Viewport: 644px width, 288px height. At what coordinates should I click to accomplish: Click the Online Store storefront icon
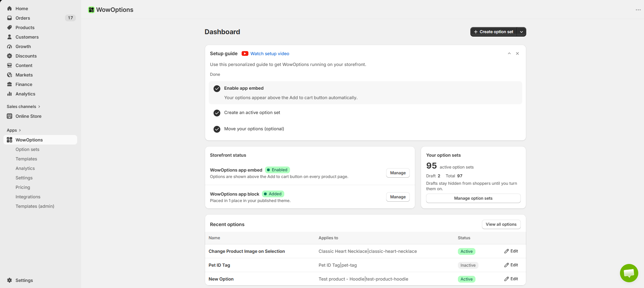click(x=9, y=116)
